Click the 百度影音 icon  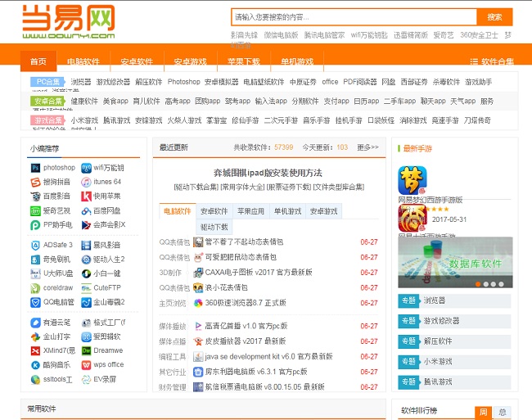pyautogui.click(x=35, y=196)
